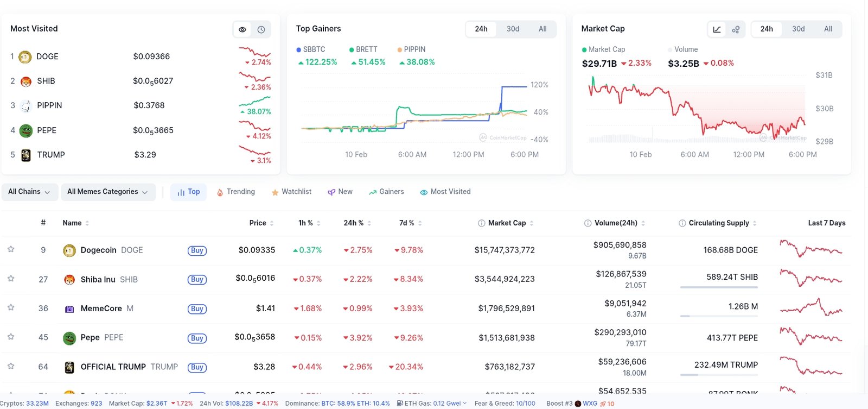Image resolution: width=868 pixels, height=409 pixels.
Task: Click the Circulating Supply info icon
Action: click(x=682, y=223)
